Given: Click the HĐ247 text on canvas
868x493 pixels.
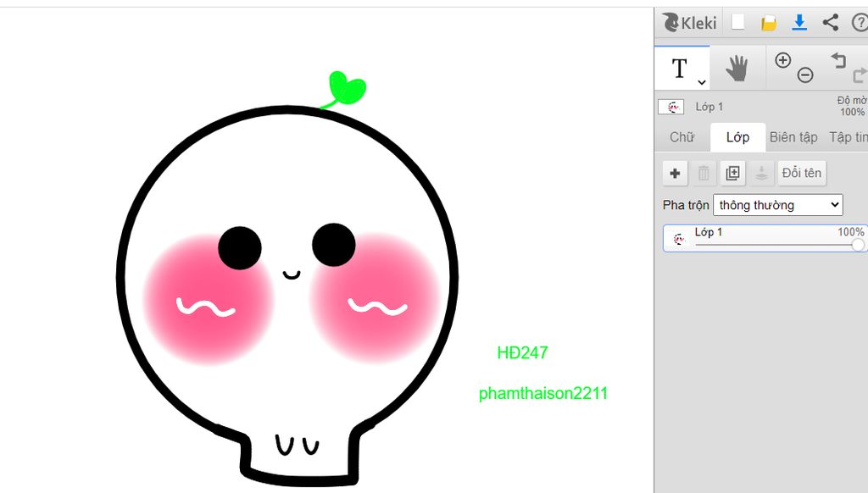Looking at the screenshot, I should click(x=522, y=352).
